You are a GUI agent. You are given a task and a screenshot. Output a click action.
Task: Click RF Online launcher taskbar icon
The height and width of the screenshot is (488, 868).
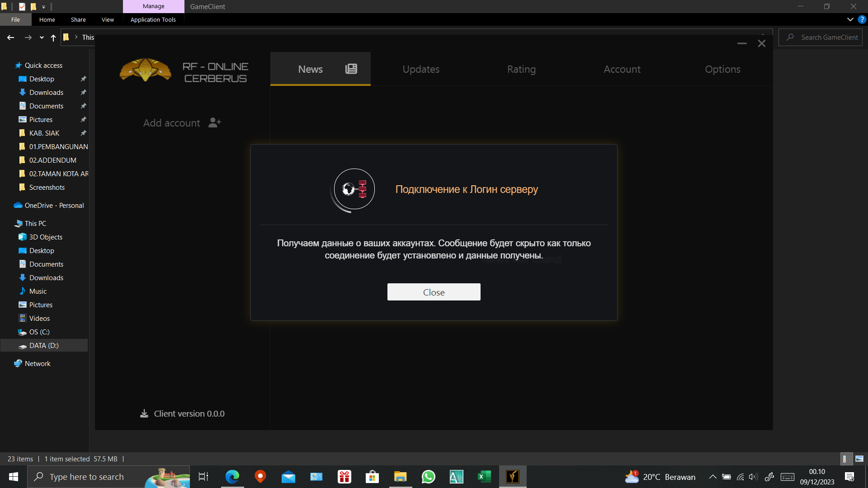click(x=513, y=477)
